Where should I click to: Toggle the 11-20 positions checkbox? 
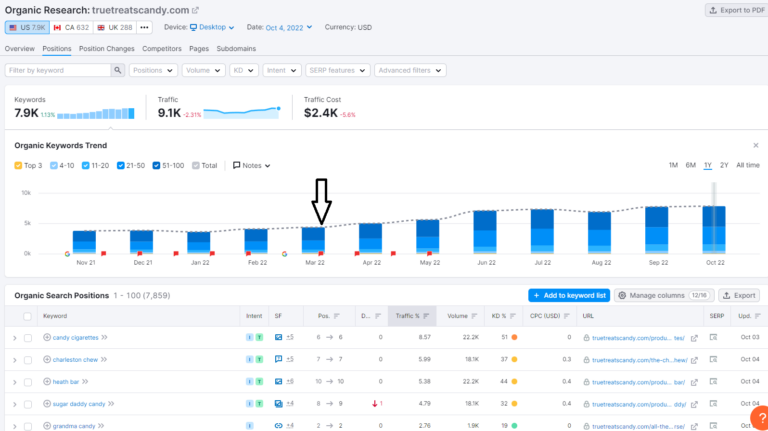pyautogui.click(x=85, y=166)
